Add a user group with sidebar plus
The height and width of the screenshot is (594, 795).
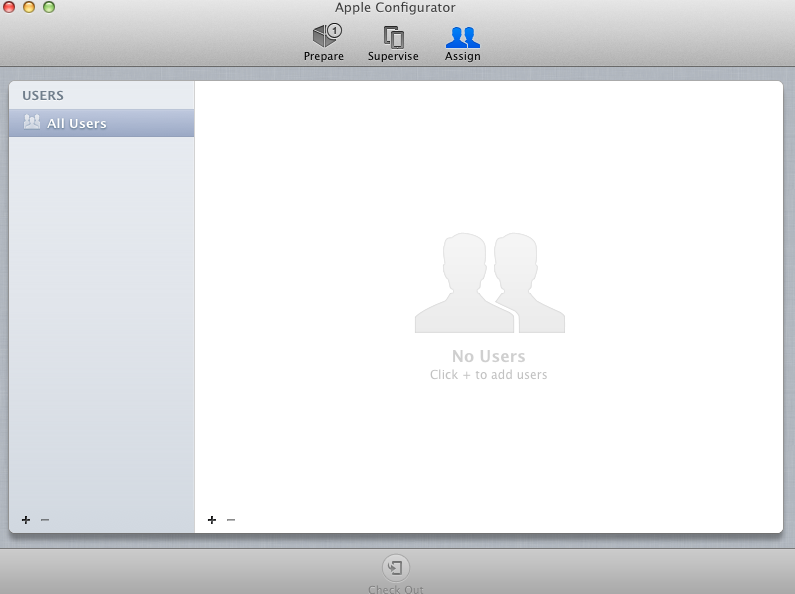(26, 520)
